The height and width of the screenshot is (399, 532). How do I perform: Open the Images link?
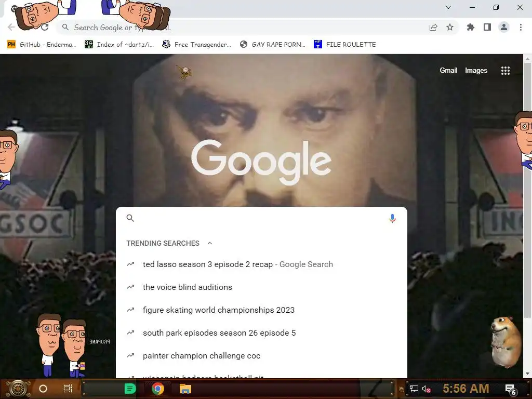point(476,71)
